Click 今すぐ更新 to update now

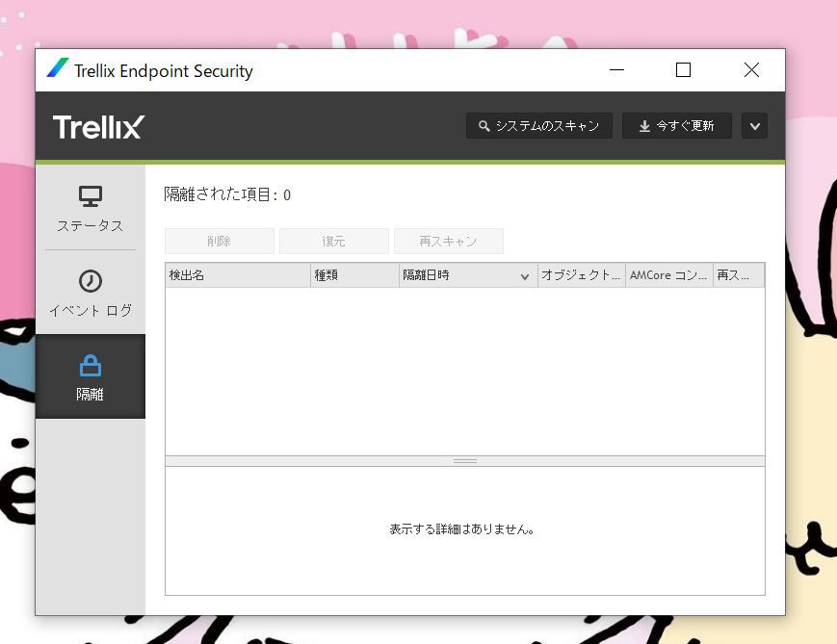[677, 126]
